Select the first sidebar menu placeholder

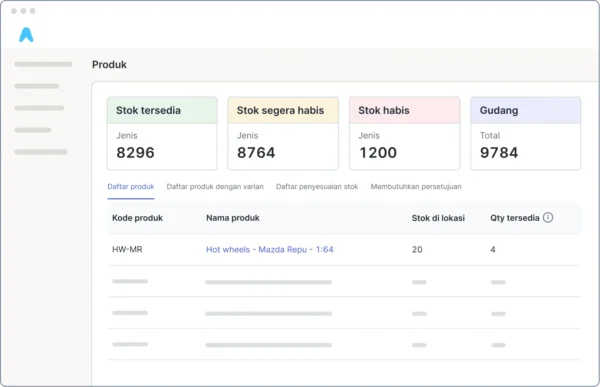click(43, 64)
